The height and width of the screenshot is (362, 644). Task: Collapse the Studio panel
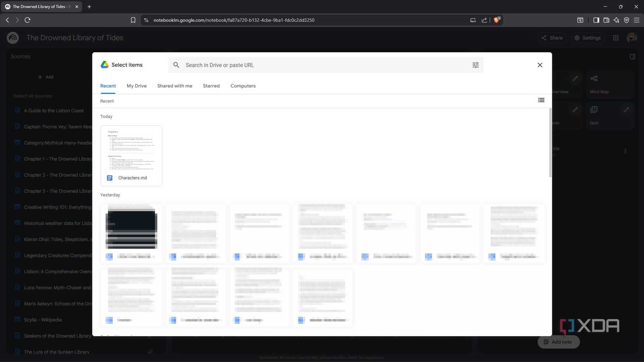click(x=633, y=56)
